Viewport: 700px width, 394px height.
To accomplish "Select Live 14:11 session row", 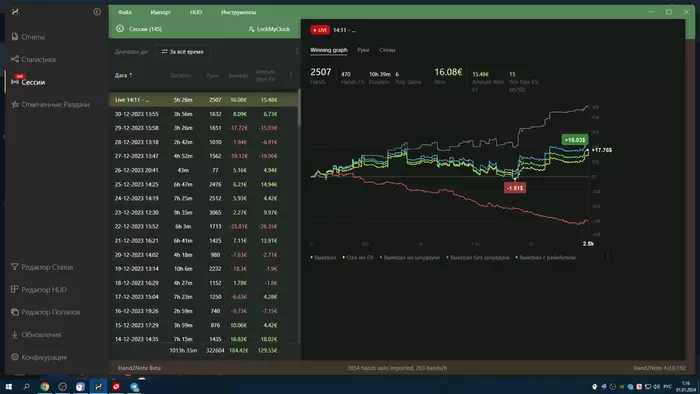I will [x=203, y=100].
